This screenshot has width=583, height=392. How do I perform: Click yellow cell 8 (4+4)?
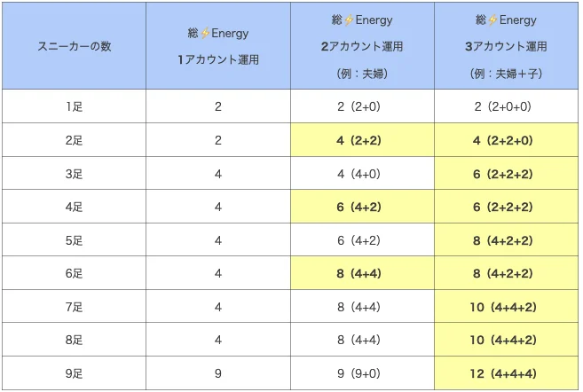[362, 273]
